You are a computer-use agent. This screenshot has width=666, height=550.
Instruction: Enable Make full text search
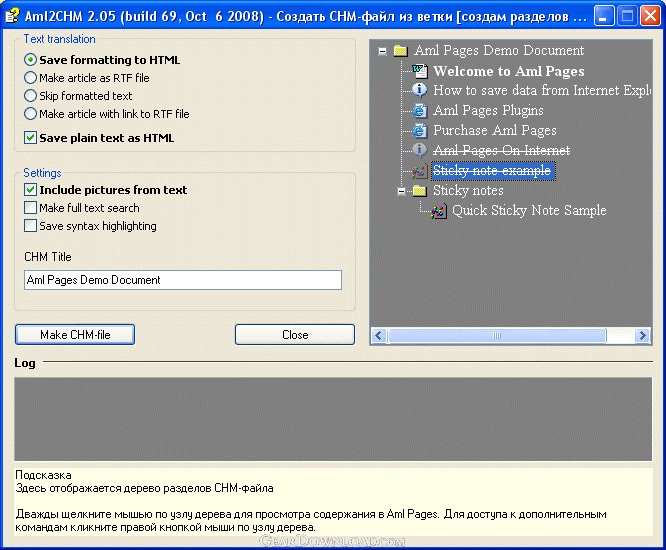tap(30, 208)
